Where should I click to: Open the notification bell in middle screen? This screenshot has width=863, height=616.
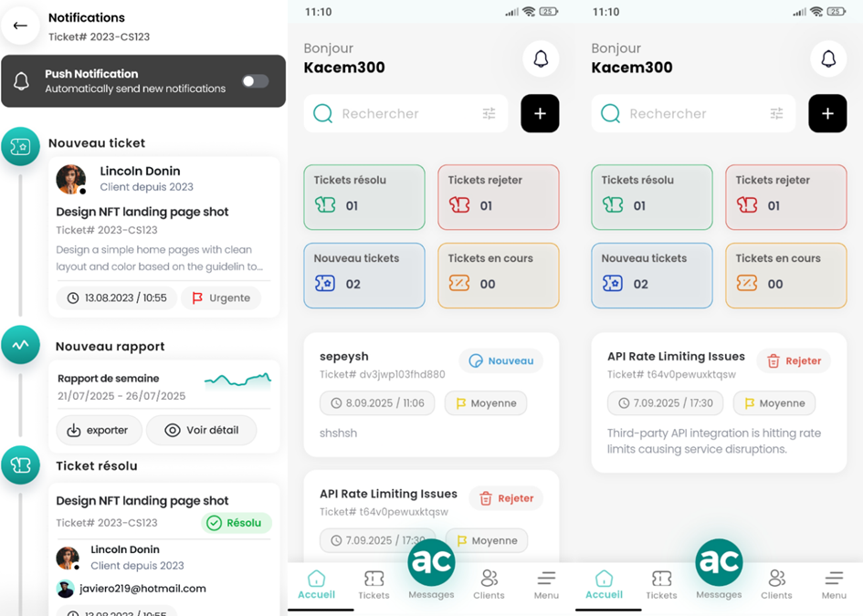[541, 58]
